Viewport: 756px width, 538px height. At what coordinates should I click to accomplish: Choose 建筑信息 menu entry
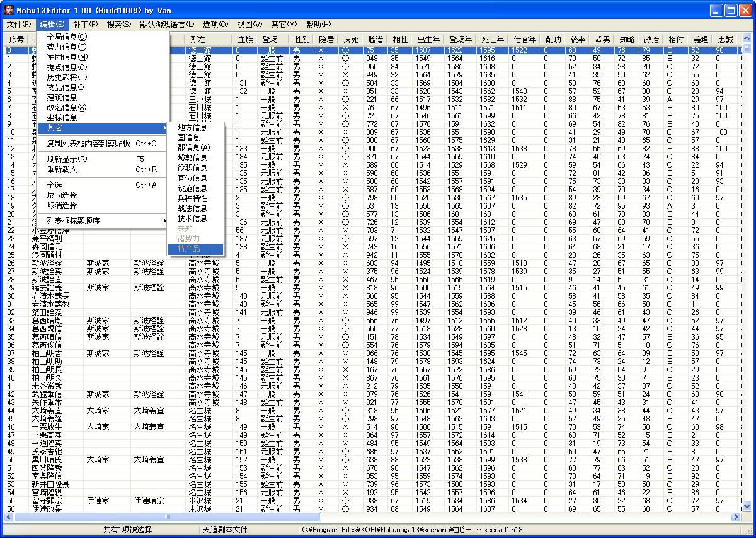click(103, 97)
